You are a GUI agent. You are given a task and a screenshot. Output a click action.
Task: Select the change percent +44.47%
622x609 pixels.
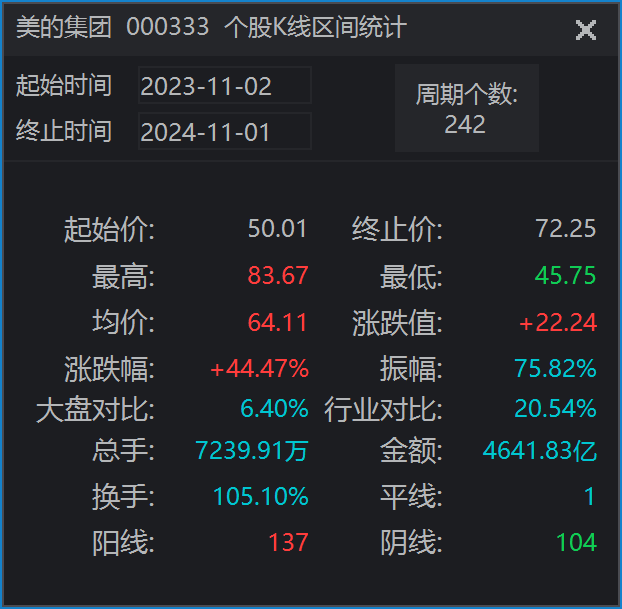(x=259, y=369)
